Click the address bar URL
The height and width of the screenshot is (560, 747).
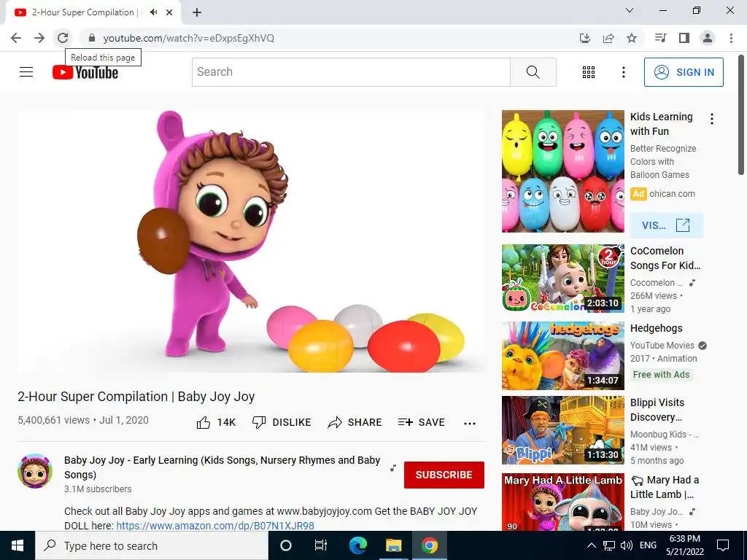click(189, 38)
